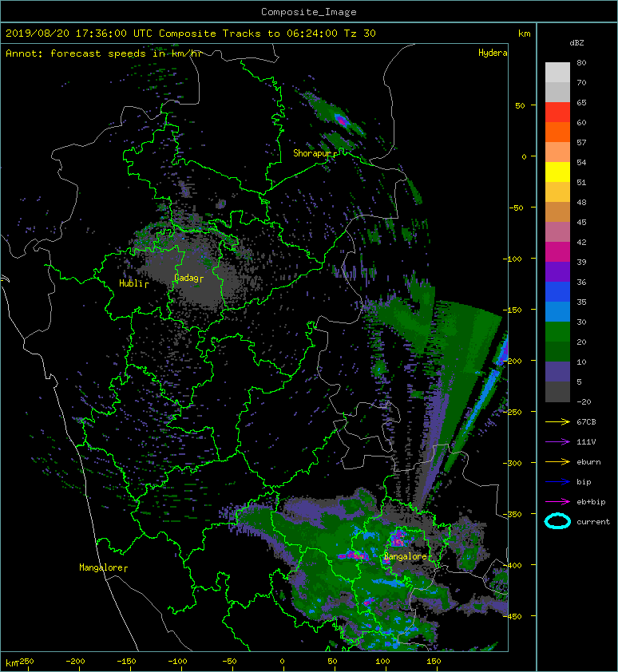Pick the peach 57-54 dBZ swatch

tap(557, 152)
